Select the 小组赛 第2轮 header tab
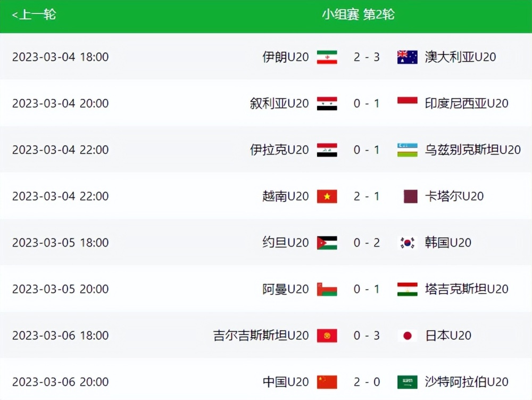532x400 pixels. coord(358,14)
